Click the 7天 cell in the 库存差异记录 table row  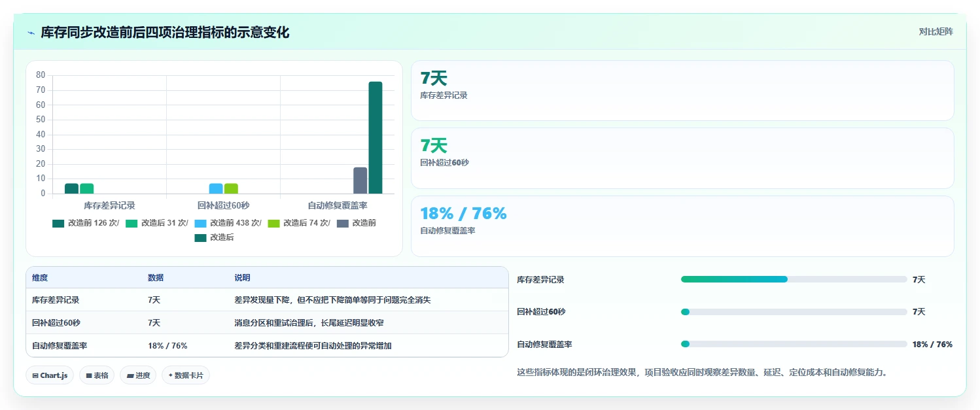154,300
